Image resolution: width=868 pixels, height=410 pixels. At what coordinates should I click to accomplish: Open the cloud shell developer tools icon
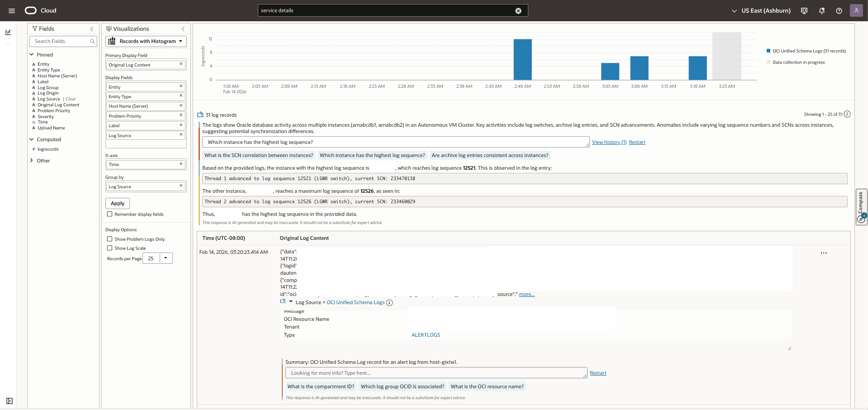pyautogui.click(x=804, y=11)
